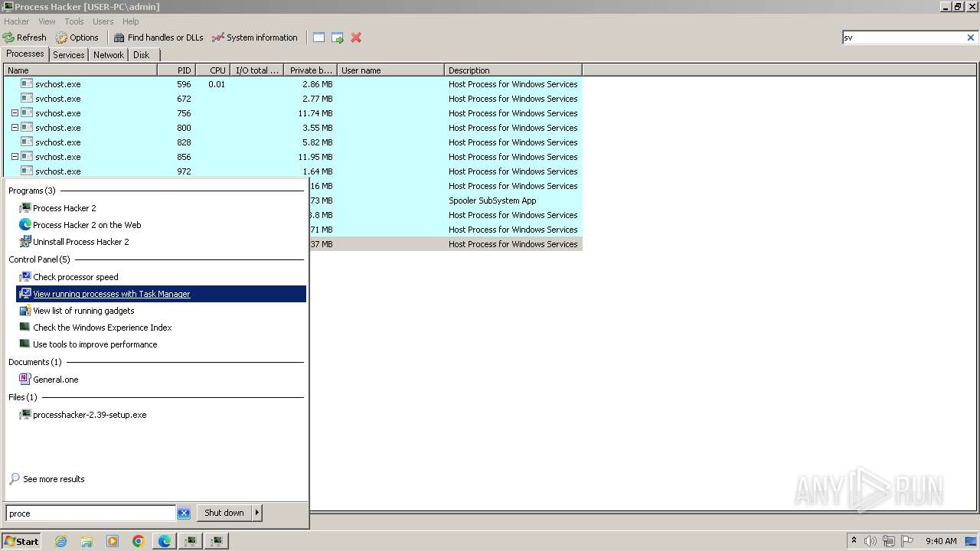Screen dimensions: 980x551
Task: Switch to the Processes tab
Action: [x=25, y=54]
